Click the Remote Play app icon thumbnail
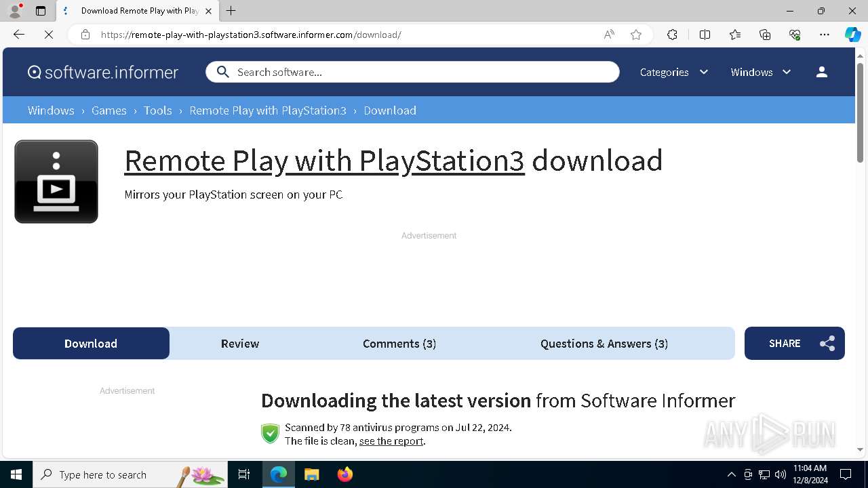 (x=56, y=182)
